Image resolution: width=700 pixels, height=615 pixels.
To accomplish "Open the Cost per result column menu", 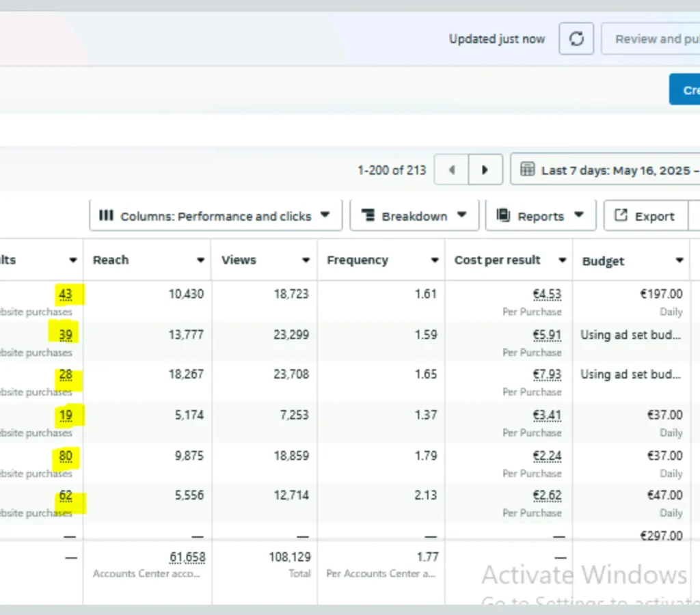I will 562,260.
